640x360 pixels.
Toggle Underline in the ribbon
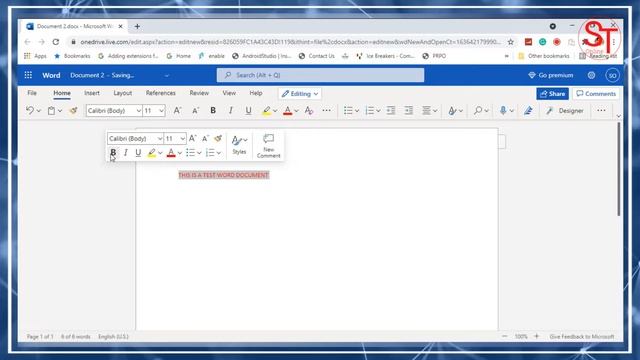click(x=248, y=111)
